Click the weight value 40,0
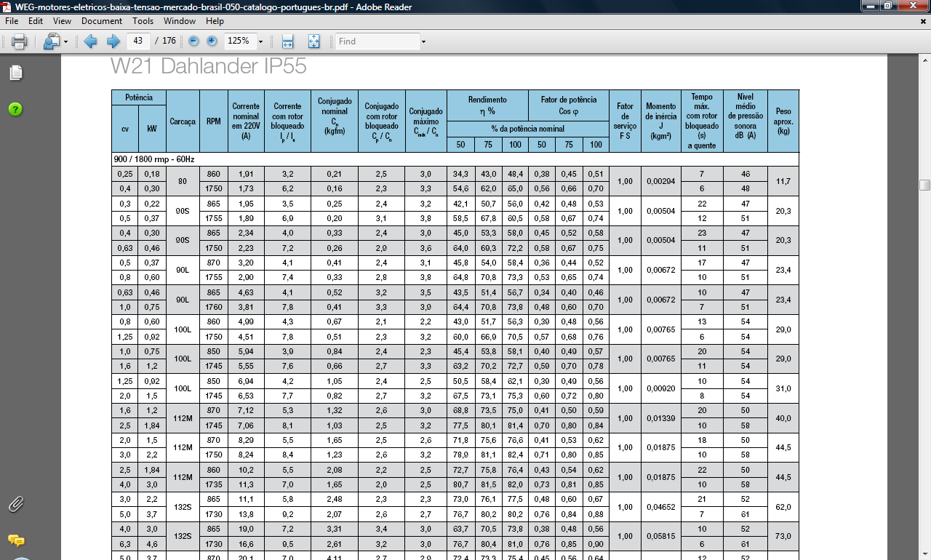This screenshot has width=931, height=560. (x=783, y=418)
